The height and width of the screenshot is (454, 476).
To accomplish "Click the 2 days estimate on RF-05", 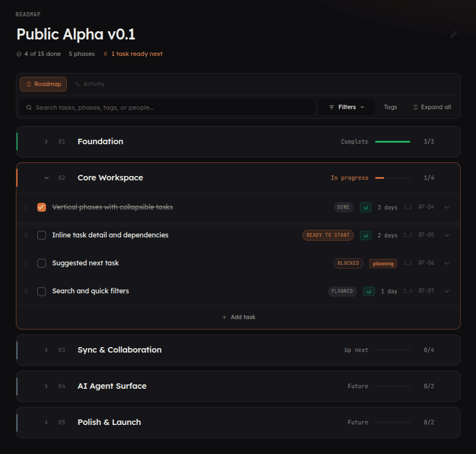I will [387, 236].
